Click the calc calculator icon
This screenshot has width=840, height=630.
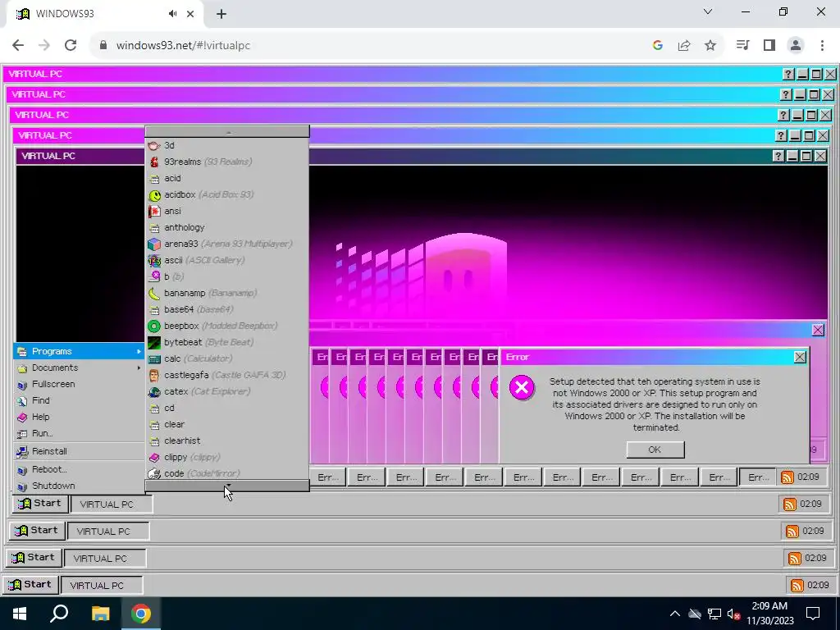tap(154, 359)
